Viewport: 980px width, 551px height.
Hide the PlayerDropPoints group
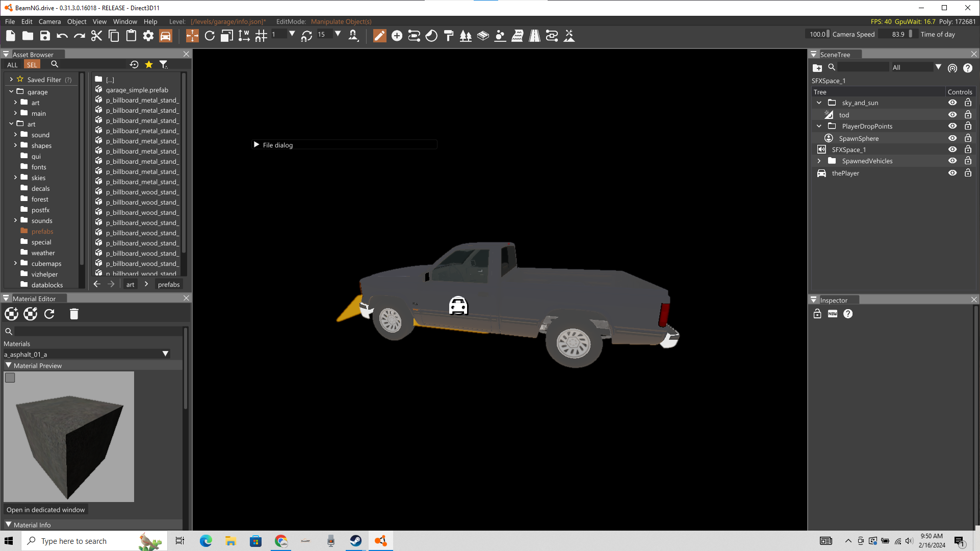(952, 126)
